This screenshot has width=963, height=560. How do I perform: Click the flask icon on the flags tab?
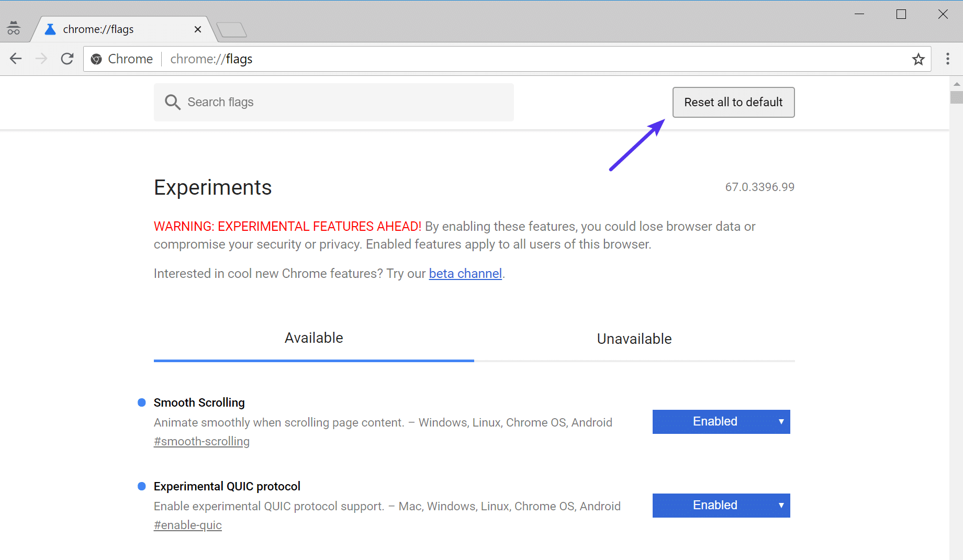tap(50, 29)
